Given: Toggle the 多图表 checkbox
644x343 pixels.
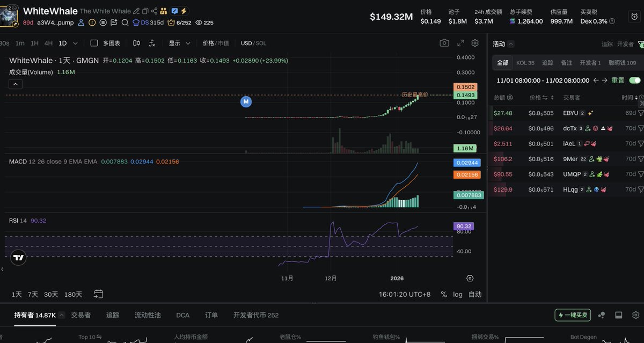Looking at the screenshot, I should 94,43.
